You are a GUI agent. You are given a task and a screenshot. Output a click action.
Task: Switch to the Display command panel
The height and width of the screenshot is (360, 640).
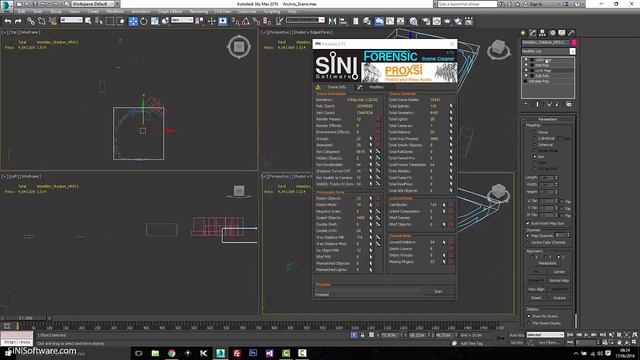pos(562,33)
